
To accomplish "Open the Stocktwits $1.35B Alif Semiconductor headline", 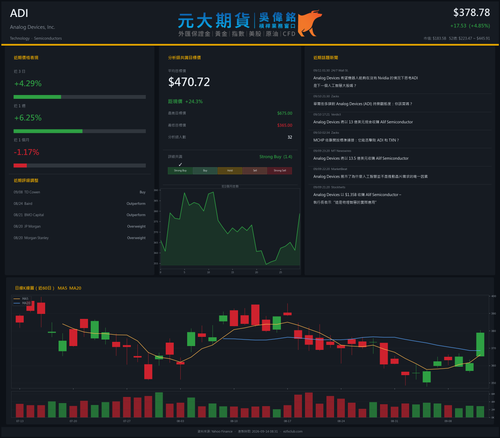I will click(357, 198).
